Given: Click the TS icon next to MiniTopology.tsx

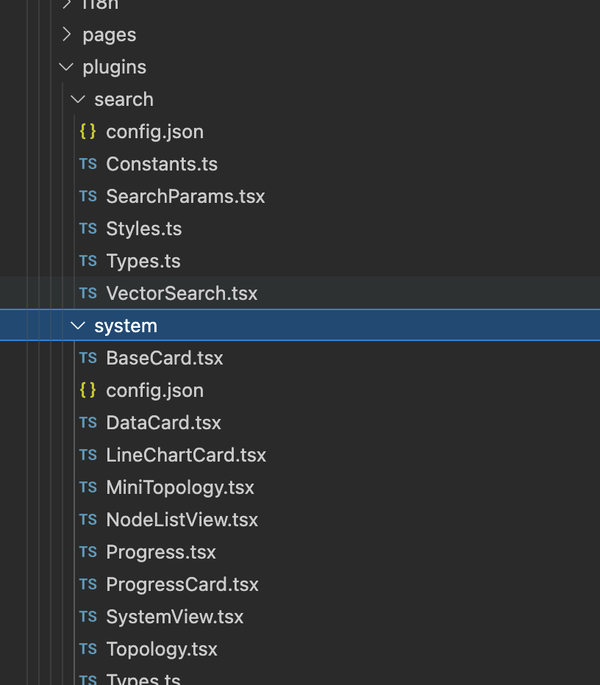Looking at the screenshot, I should [88, 488].
